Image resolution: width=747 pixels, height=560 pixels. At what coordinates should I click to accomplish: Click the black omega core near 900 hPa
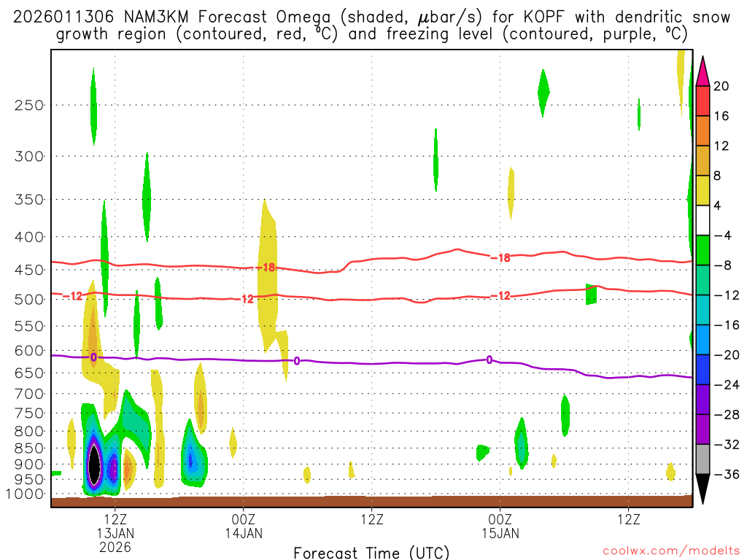click(x=94, y=464)
